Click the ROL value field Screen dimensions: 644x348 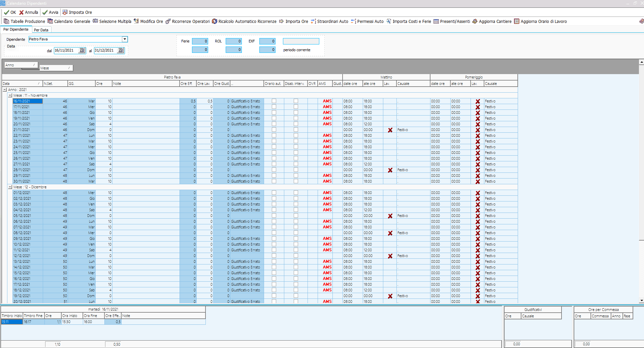(234, 41)
